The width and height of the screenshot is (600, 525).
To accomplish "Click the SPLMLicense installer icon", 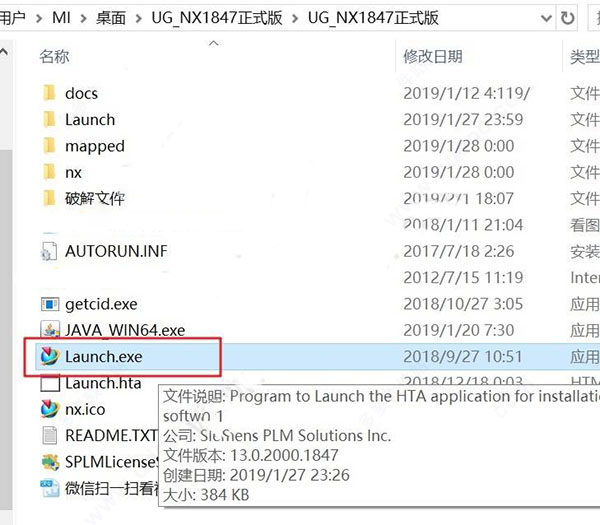I will [50, 462].
